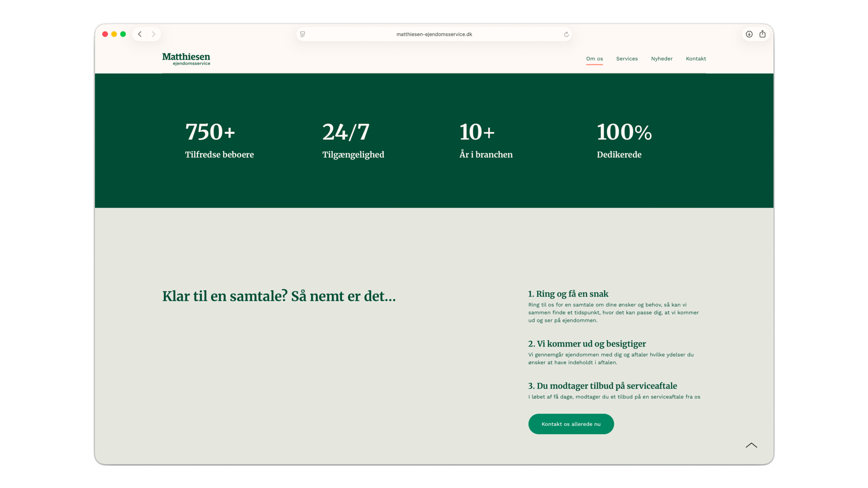Viewport: 868px width, 488px height.
Task: Click the share icon in the toolbar
Action: pyautogui.click(x=763, y=34)
